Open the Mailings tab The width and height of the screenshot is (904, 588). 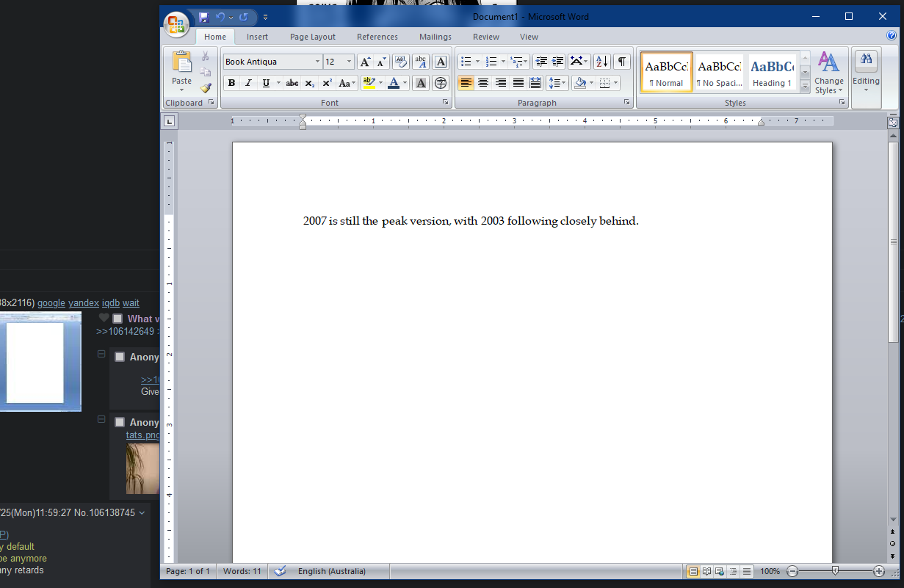point(435,37)
